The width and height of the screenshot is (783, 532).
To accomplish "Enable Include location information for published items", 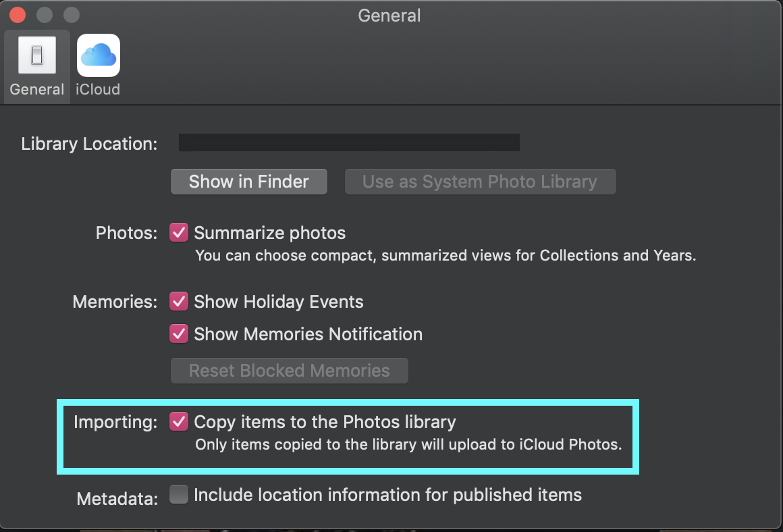I will click(x=179, y=495).
